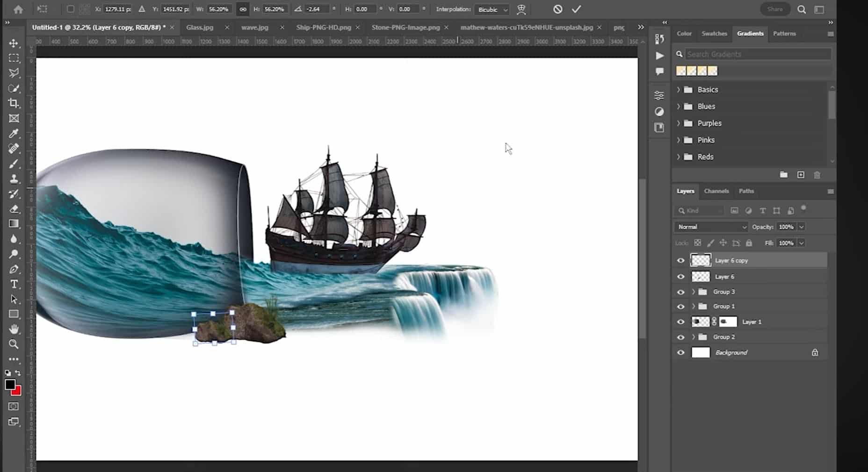Switch to the Channels tab
The width and height of the screenshot is (868, 472).
[x=716, y=191]
